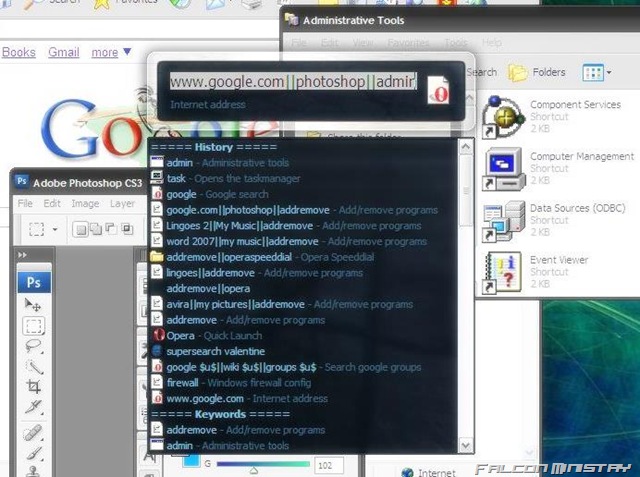Image resolution: width=640 pixels, height=477 pixels.
Task: Click the Search button in Administrative Tools toolbar
Action: pos(482,73)
